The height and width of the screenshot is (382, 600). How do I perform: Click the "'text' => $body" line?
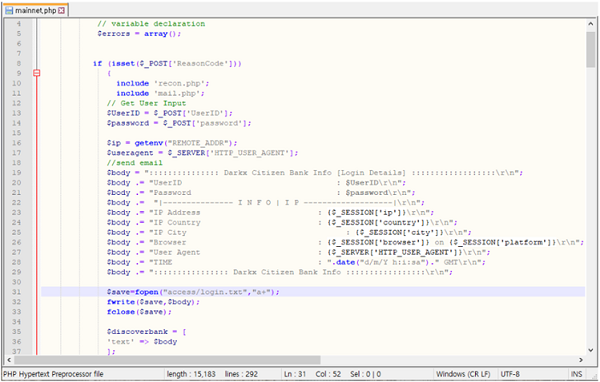142,342
